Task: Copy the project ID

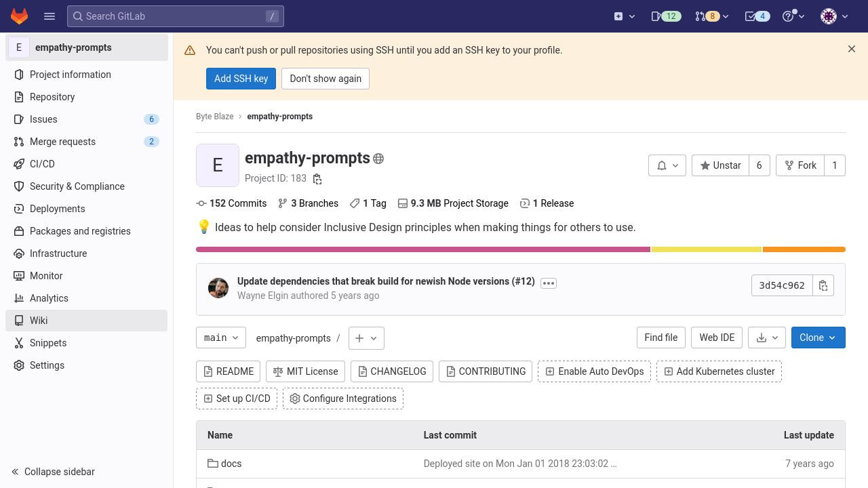Action: [317, 179]
